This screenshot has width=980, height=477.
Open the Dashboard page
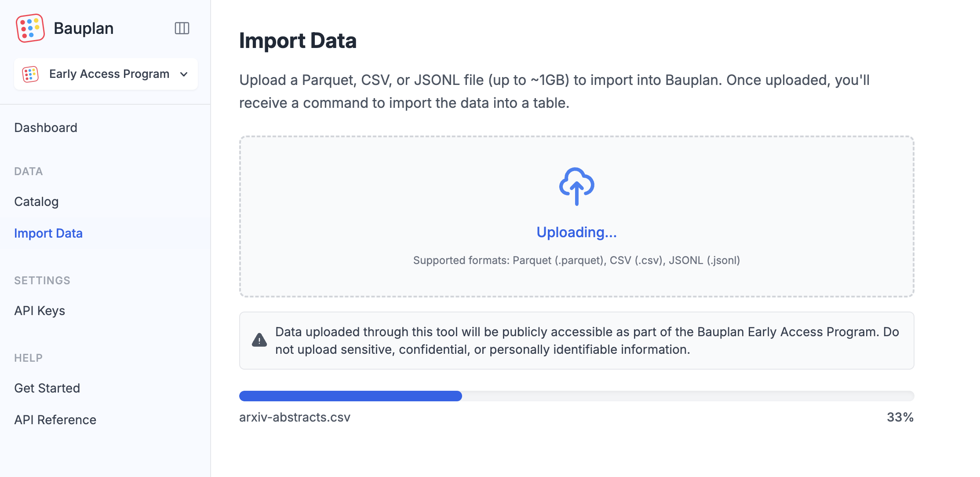coord(46,128)
